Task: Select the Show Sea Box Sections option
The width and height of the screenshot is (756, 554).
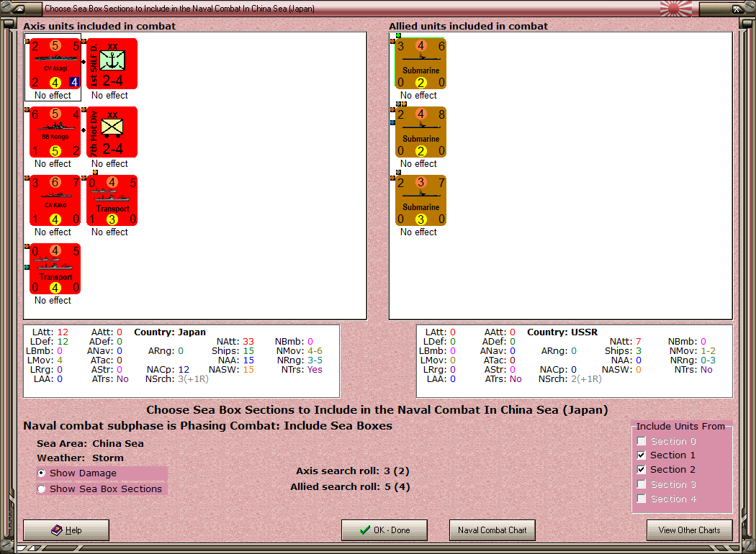Action: pyautogui.click(x=42, y=489)
